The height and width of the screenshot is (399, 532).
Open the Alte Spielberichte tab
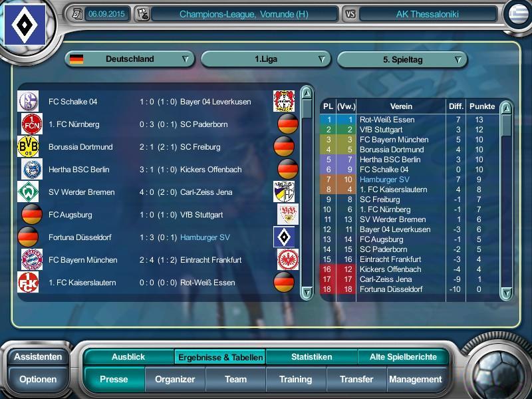point(403,357)
